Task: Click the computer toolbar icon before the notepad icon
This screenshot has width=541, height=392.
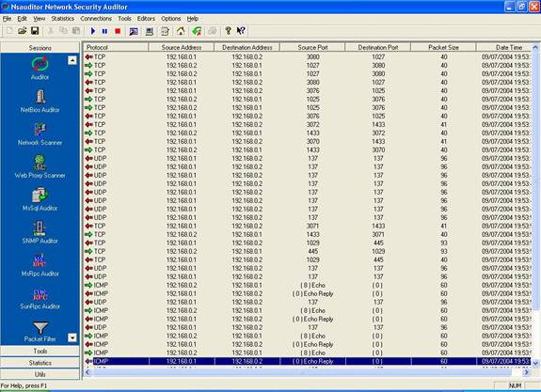Action: point(150,31)
